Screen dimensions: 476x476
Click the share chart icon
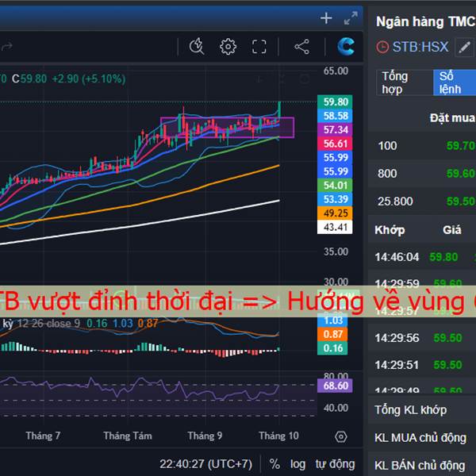click(301, 47)
